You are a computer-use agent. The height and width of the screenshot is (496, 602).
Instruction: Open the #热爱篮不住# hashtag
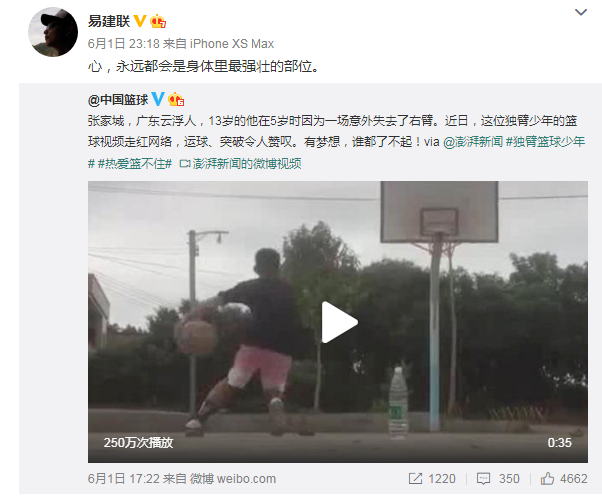tap(135, 164)
